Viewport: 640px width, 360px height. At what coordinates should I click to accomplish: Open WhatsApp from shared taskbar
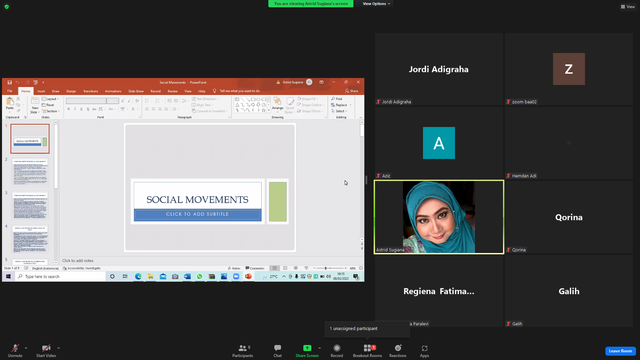coord(200,276)
